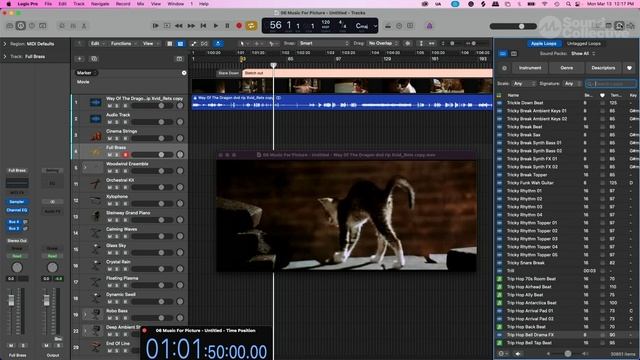
Task: Click the blue catch playhead icon
Action: point(218,43)
